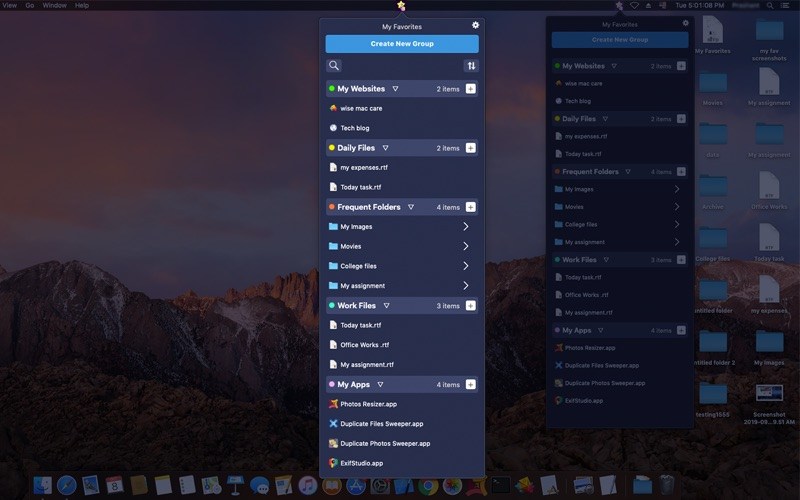Click the search magnifier icon
Screen dimensions: 800x500
(x=334, y=66)
